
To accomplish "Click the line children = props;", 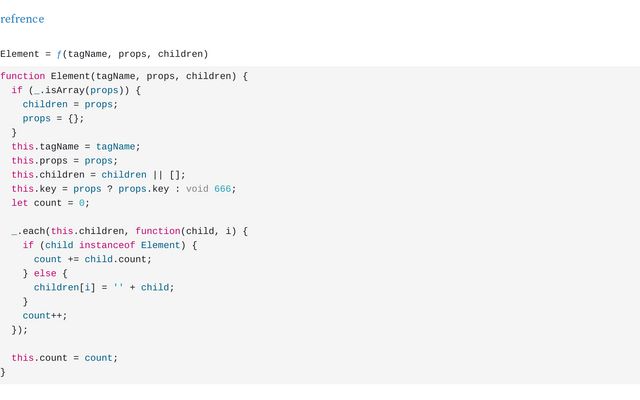I will point(70,104).
